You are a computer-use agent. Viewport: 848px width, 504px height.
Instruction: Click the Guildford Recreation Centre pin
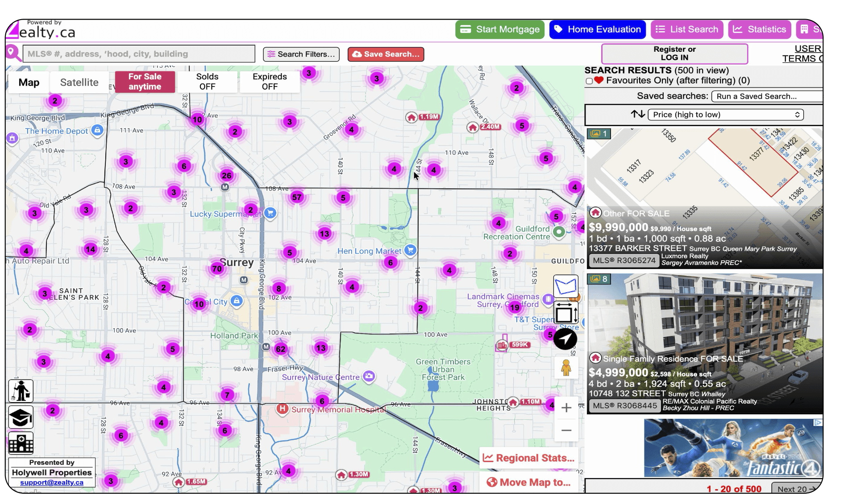click(x=559, y=231)
